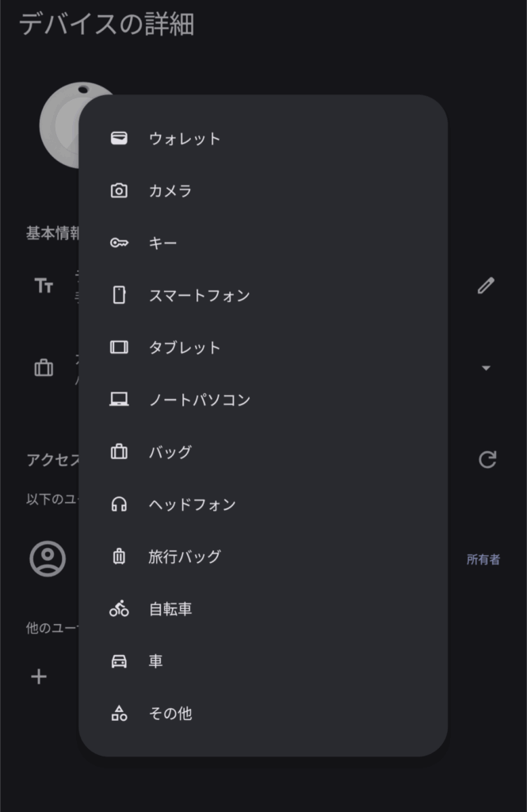Click the smartphone icon in the list
The width and height of the screenshot is (527, 812).
point(119,296)
